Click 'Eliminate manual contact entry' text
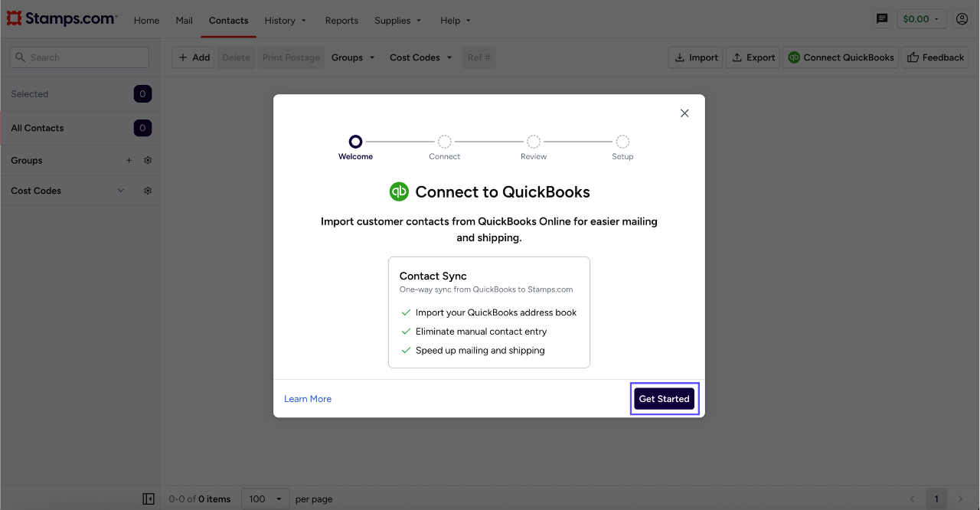Viewport: 980px width, 510px height. point(481,332)
